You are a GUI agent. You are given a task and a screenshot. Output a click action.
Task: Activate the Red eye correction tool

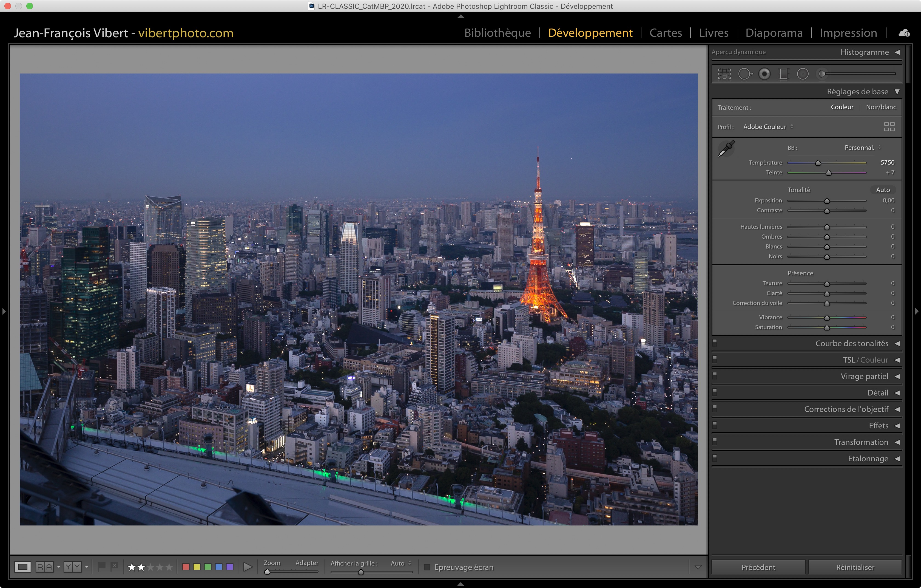point(764,74)
